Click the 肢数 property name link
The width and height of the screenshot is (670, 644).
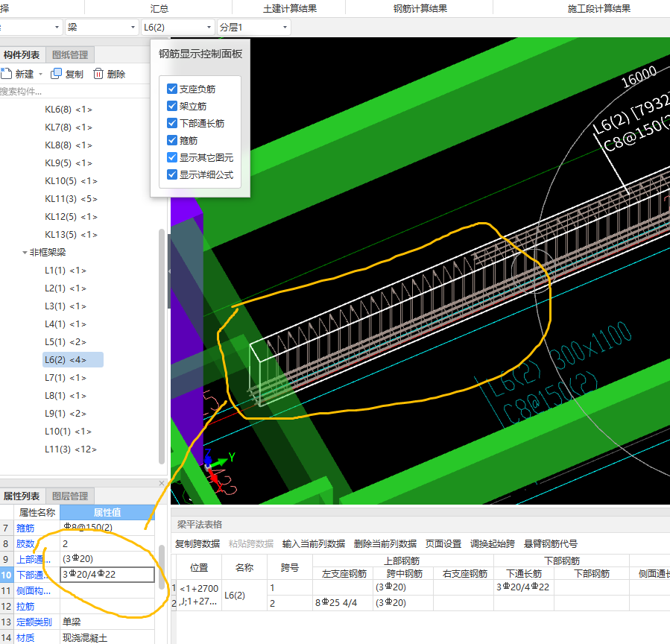pos(25,543)
